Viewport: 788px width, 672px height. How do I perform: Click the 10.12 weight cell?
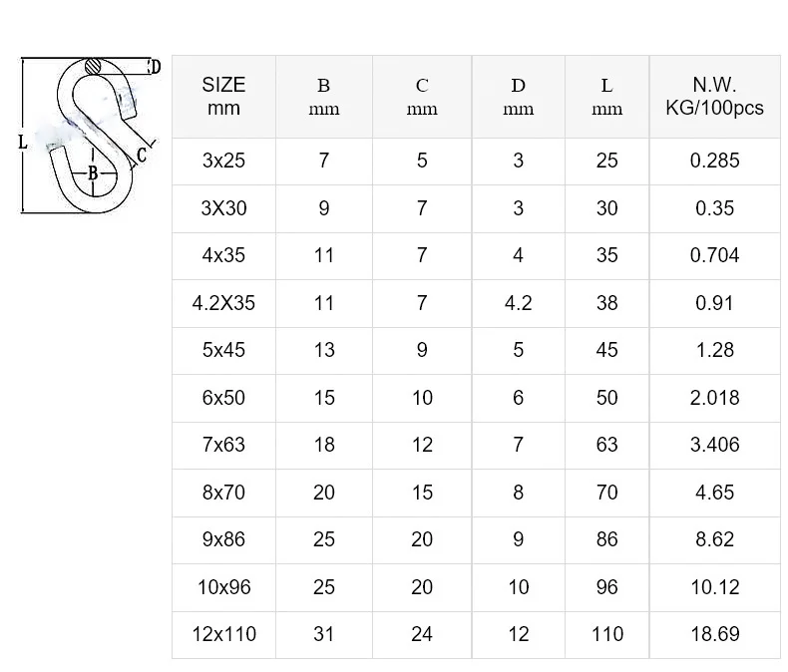(714, 587)
